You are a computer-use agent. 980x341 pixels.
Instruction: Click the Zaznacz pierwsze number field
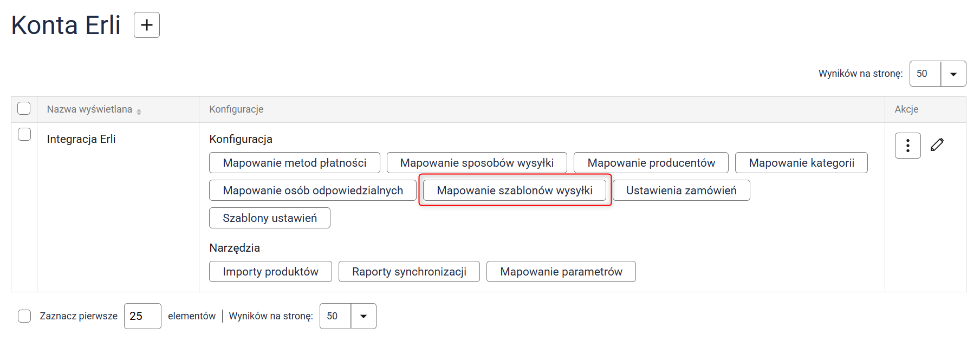coord(142,316)
